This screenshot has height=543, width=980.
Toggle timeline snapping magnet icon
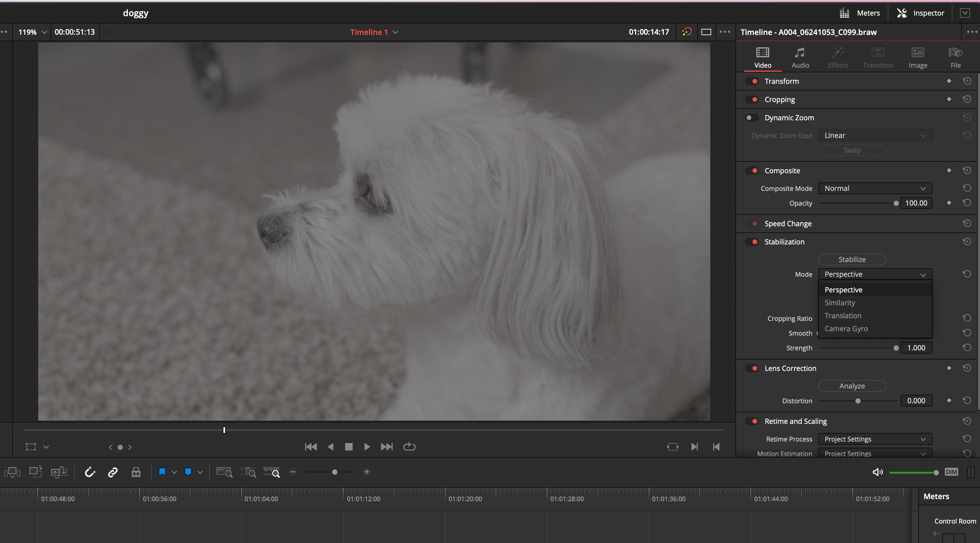point(90,472)
